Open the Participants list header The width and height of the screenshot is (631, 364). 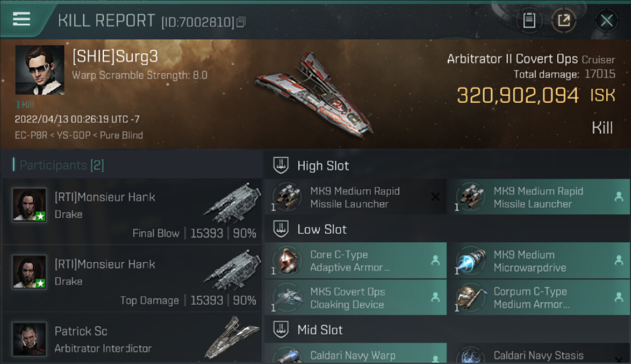tap(58, 165)
